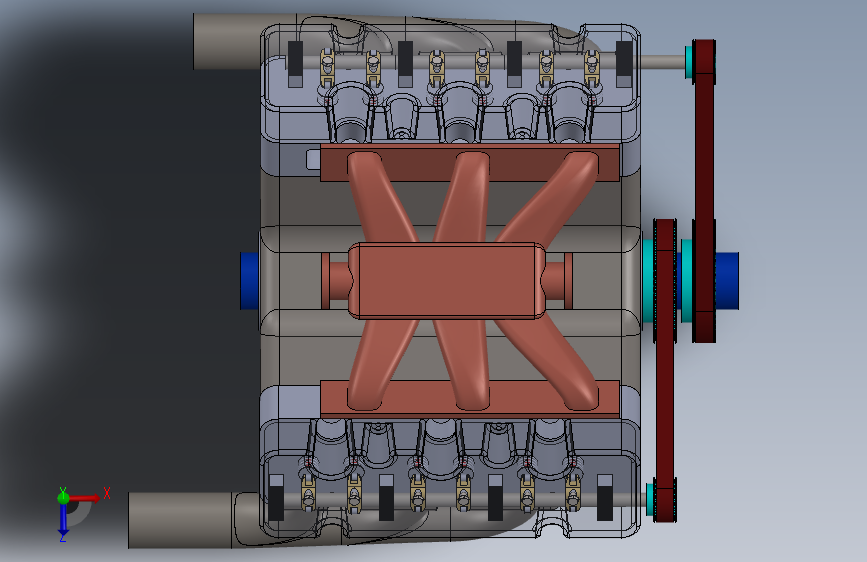Select the middle lower intake runner tube

(x=463, y=365)
